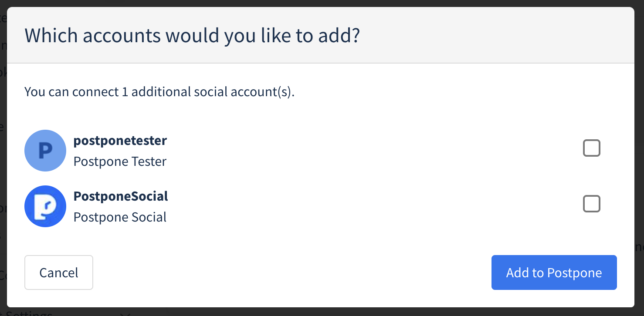Confirm with the Add to Postpone button

[554, 272]
